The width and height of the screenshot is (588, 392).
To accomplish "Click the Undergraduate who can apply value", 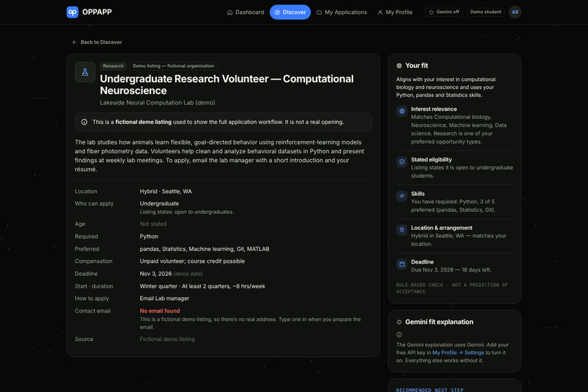I will point(159,204).
